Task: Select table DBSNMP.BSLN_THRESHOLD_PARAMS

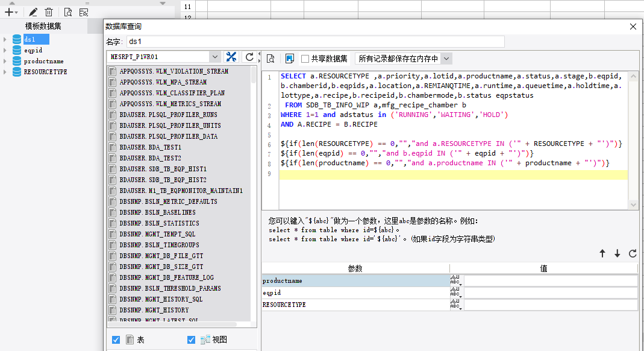Action: pyautogui.click(x=170, y=288)
